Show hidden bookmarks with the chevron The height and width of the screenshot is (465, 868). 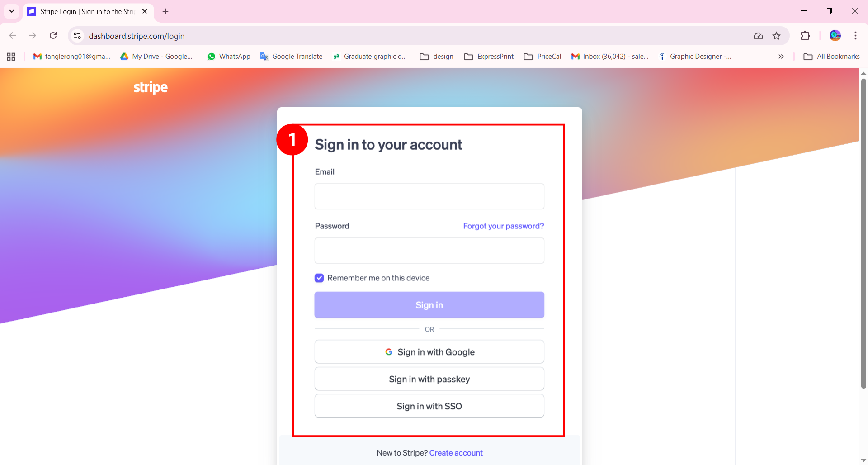tap(781, 57)
